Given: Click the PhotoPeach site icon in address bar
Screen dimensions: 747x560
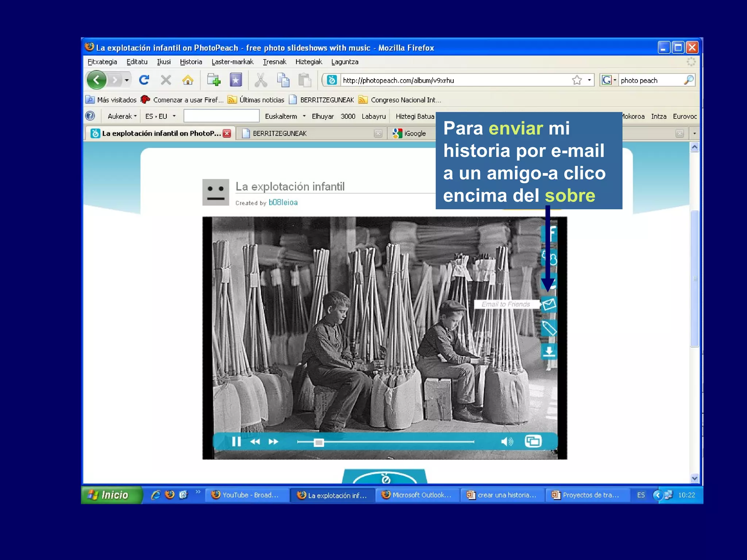Looking at the screenshot, I should 332,80.
